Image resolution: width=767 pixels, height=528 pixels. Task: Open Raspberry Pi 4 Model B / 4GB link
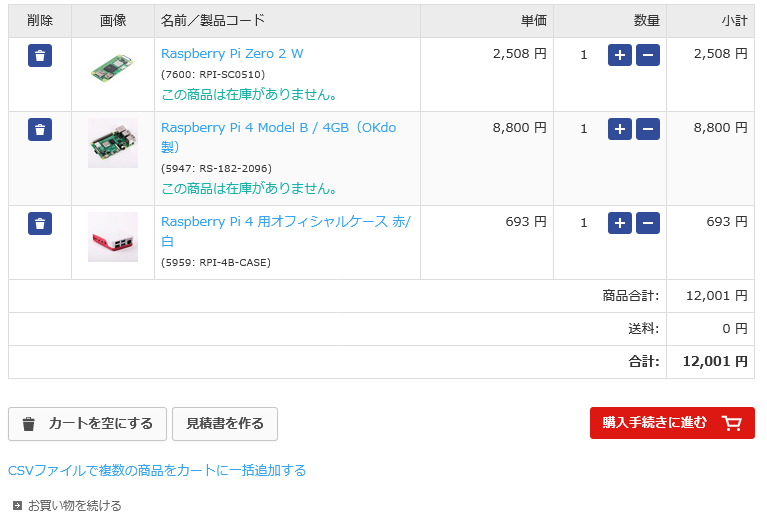click(278, 128)
